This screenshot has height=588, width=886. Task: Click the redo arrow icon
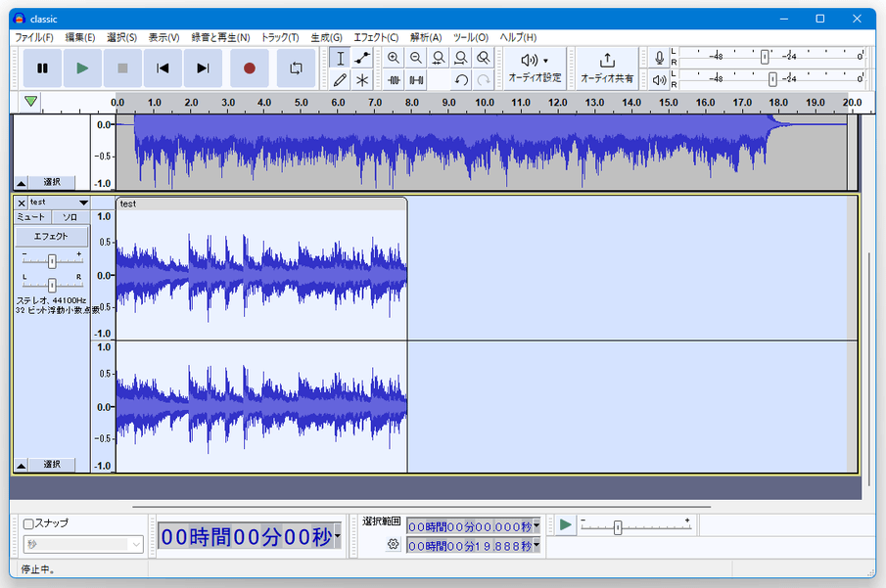(x=483, y=80)
